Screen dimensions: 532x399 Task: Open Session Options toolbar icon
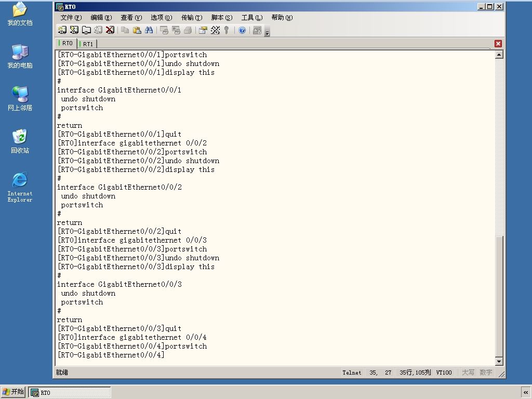tap(203, 30)
